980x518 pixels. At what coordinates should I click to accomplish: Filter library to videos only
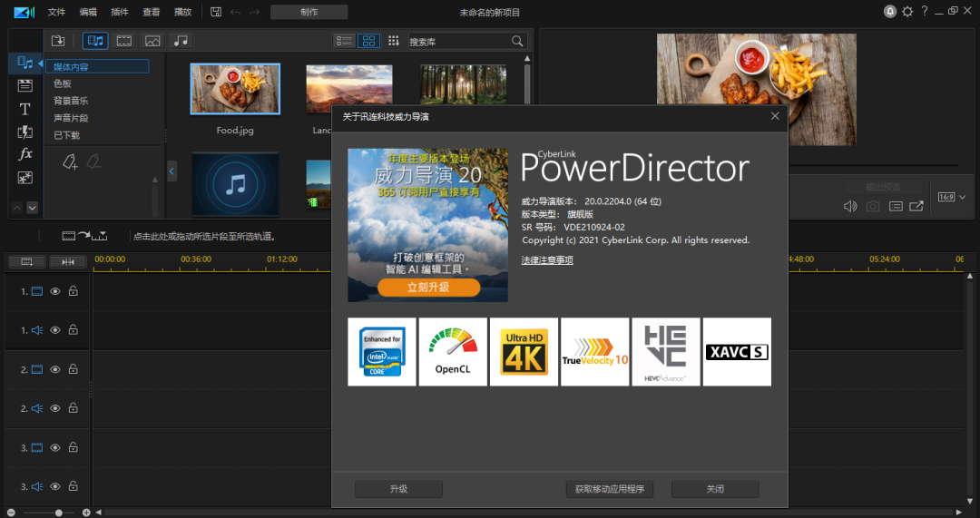click(x=124, y=41)
